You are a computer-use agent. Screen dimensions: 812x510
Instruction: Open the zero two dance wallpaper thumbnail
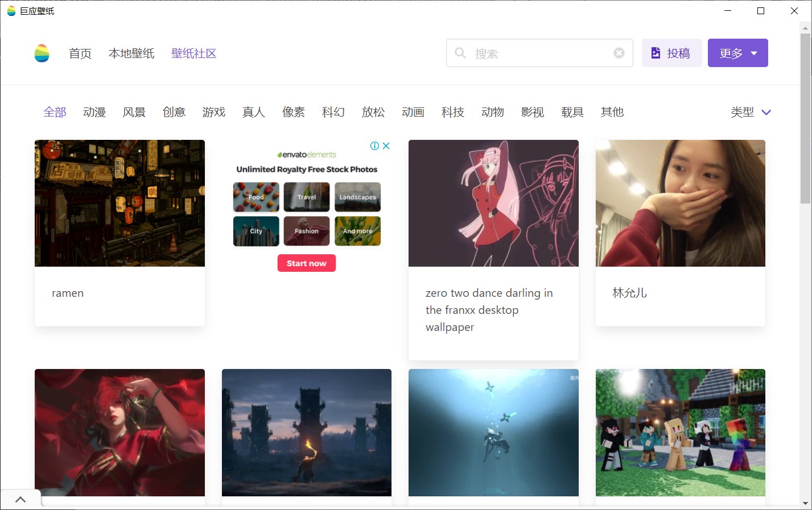(493, 203)
